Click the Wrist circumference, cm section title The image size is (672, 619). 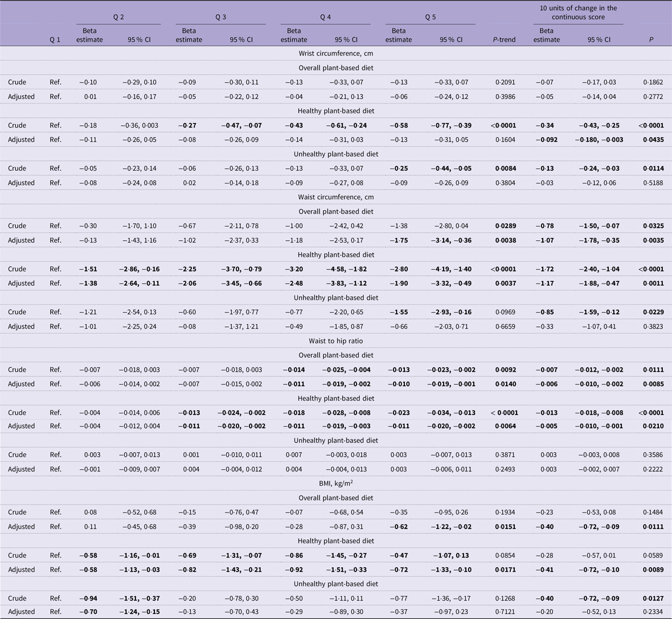coord(336,53)
